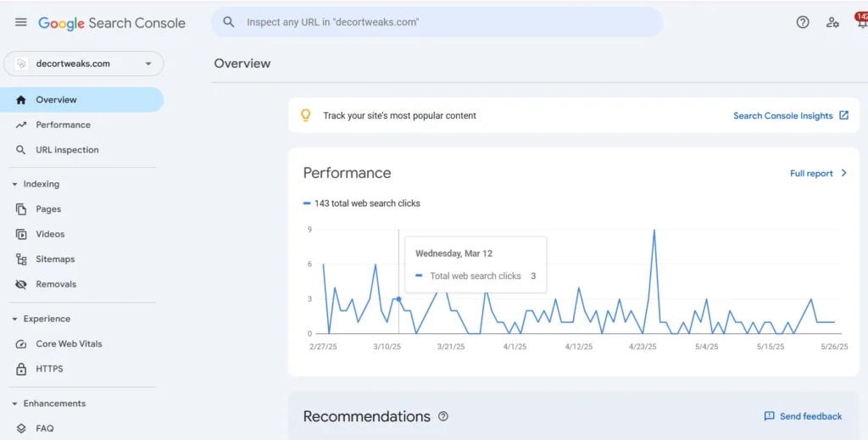Click the URL inspection search field
The height and width of the screenshot is (440, 868).
coord(437,22)
